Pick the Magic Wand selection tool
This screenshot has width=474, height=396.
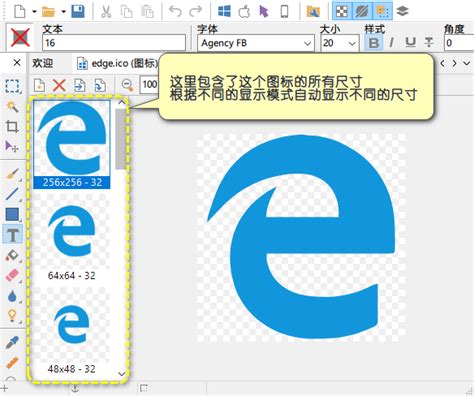point(12,107)
